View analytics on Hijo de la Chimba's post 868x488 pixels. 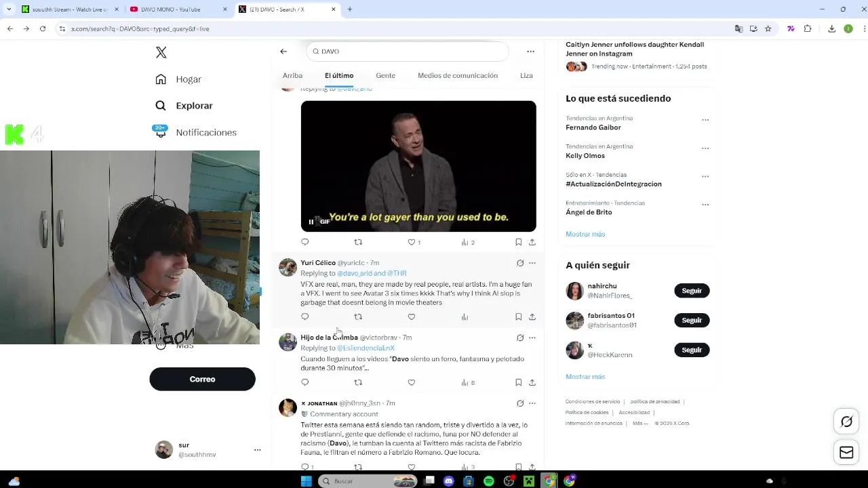(467, 382)
